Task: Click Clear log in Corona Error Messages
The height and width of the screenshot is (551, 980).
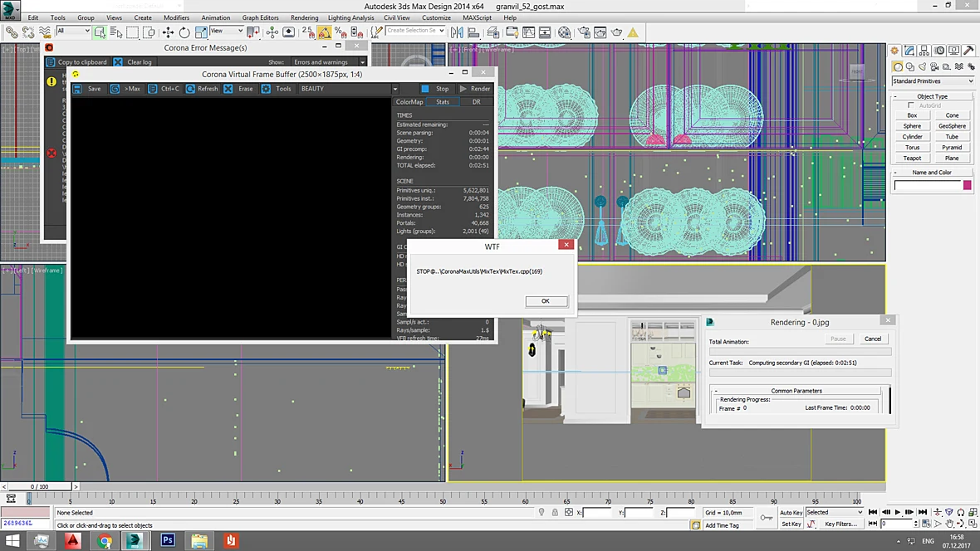Action: [x=133, y=62]
